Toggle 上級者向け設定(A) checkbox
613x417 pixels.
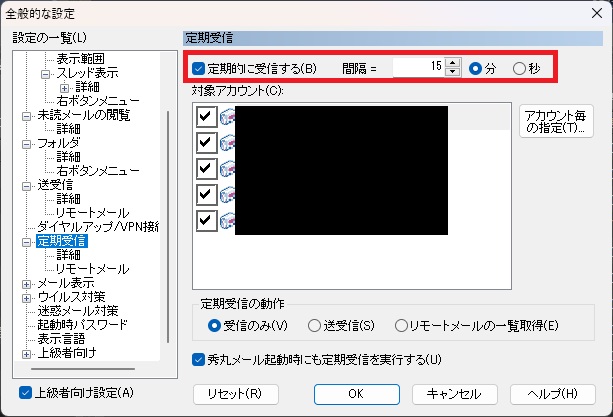point(25,393)
